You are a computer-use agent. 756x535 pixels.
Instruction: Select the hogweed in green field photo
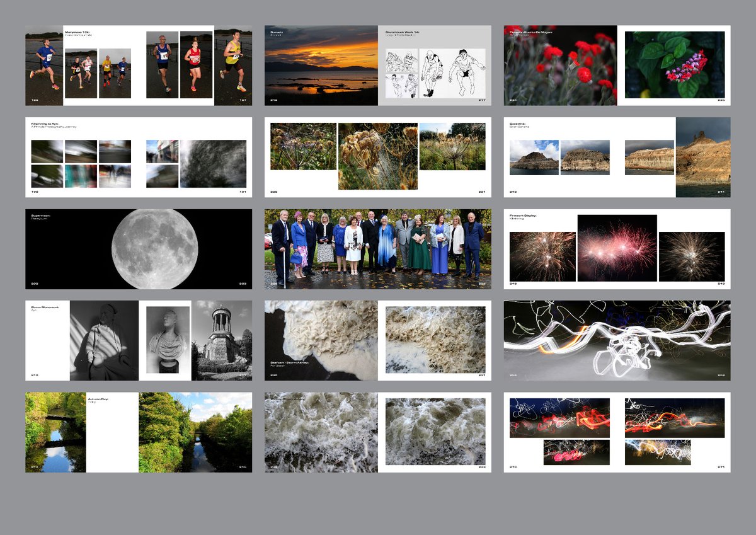(x=452, y=147)
